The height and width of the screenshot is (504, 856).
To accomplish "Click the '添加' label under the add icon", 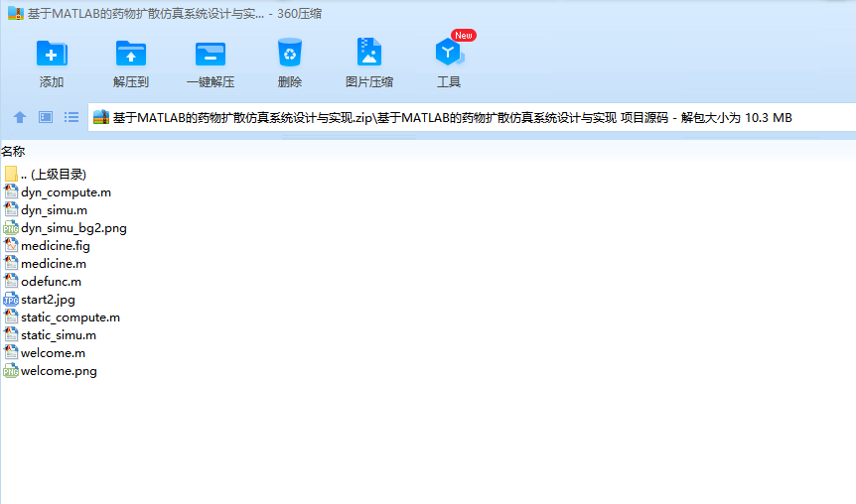I will coord(52,81).
